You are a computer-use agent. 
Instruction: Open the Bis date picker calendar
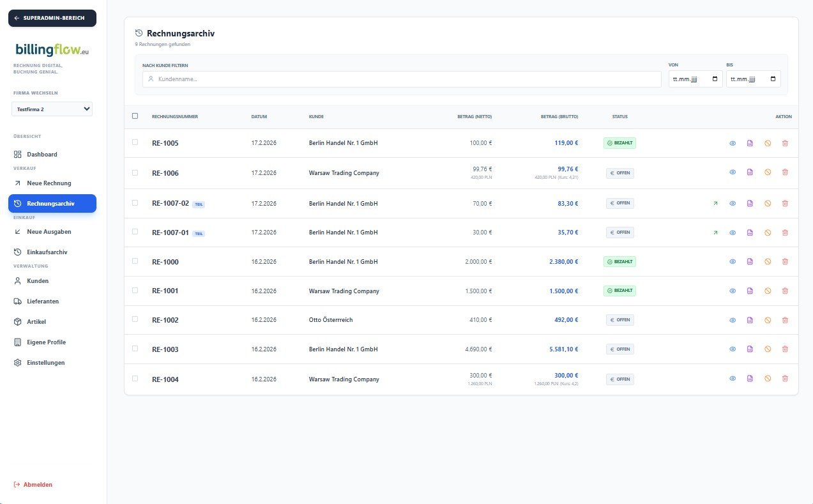(773, 79)
